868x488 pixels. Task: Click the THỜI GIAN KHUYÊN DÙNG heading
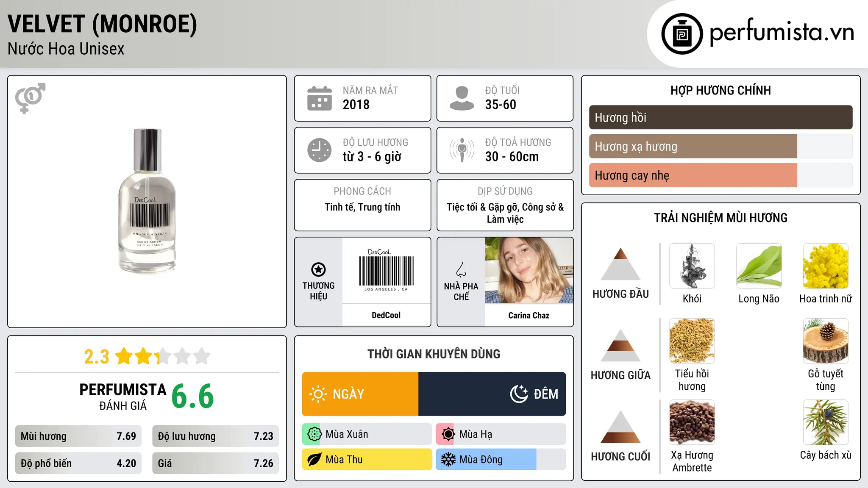click(x=434, y=354)
